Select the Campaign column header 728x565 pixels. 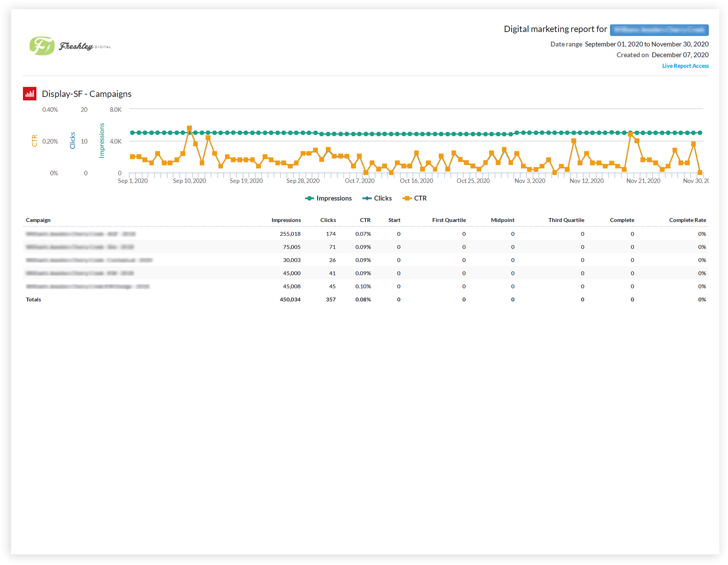(x=38, y=220)
